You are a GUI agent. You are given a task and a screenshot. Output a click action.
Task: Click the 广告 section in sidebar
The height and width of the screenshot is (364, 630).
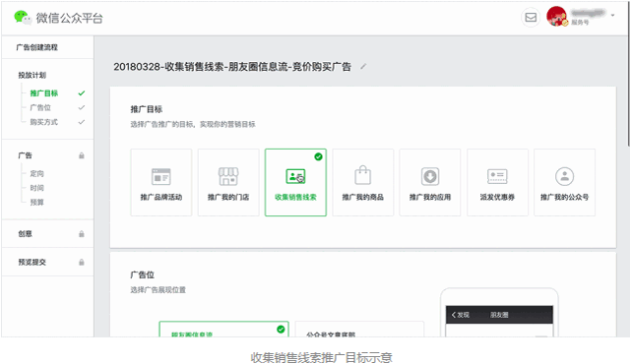25,155
